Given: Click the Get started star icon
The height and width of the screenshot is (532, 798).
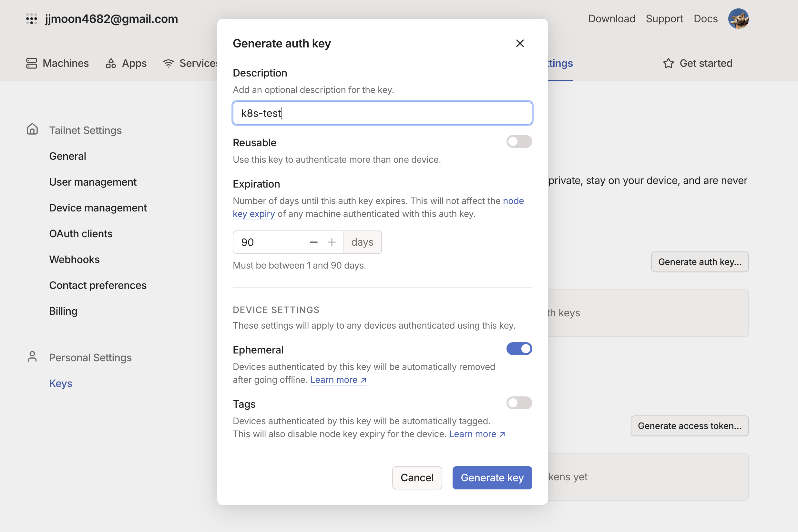Looking at the screenshot, I should click(x=668, y=64).
